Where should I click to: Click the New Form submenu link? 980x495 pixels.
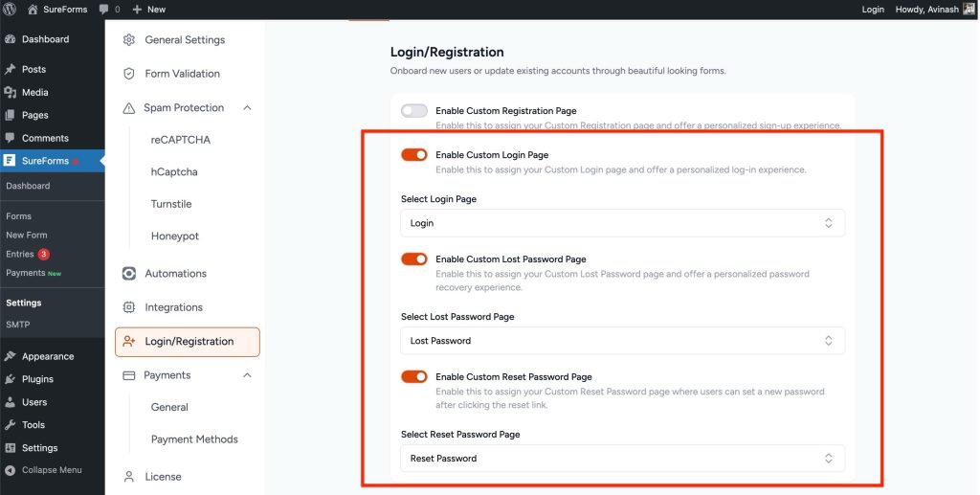pyautogui.click(x=27, y=235)
